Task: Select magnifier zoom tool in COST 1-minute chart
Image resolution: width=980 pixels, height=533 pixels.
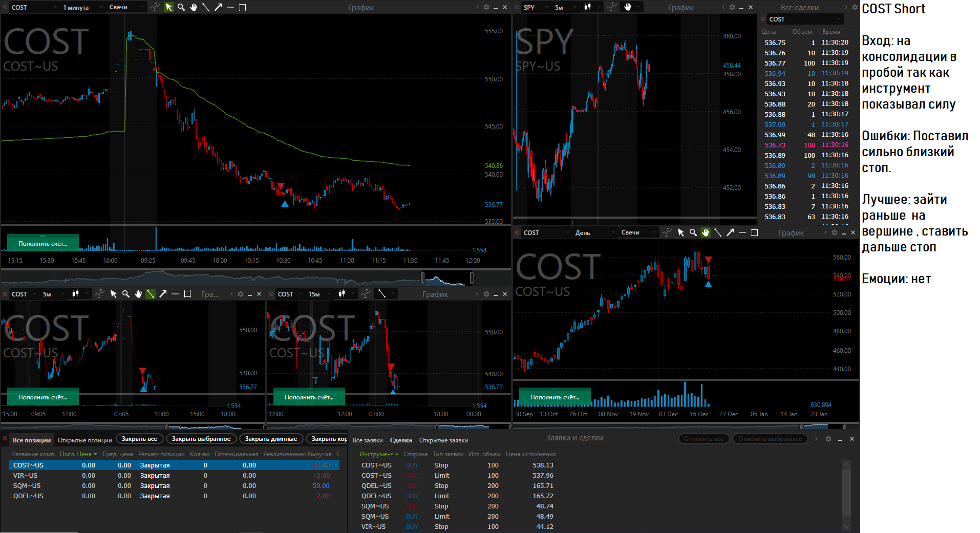Action: [181, 7]
